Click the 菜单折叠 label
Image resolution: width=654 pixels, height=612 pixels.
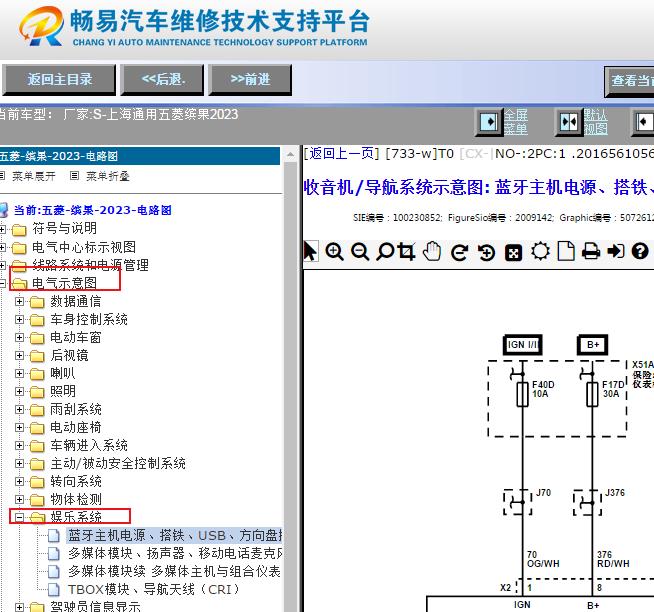pos(108,176)
